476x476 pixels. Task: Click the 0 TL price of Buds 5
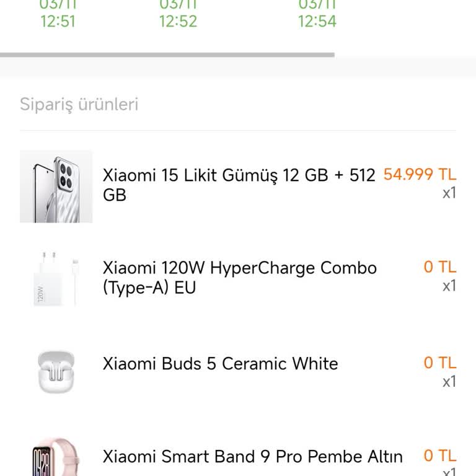[x=439, y=363]
